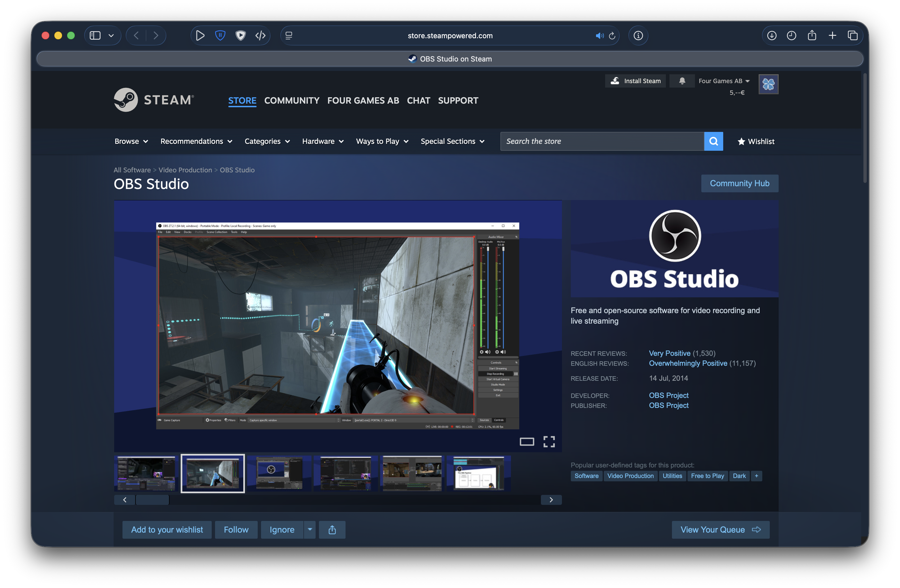This screenshot has width=900, height=588.
Task: Click the thumbnail strip scrollbar handle
Action: pyautogui.click(x=152, y=500)
